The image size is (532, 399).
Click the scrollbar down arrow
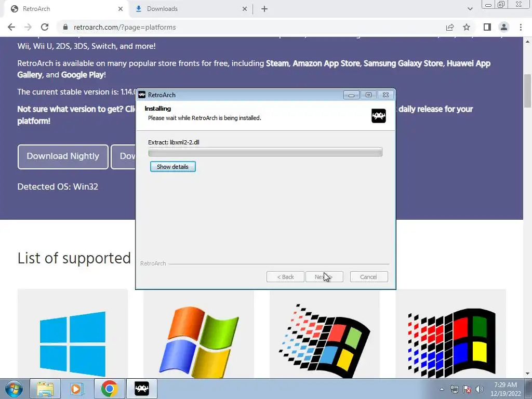[528, 374]
